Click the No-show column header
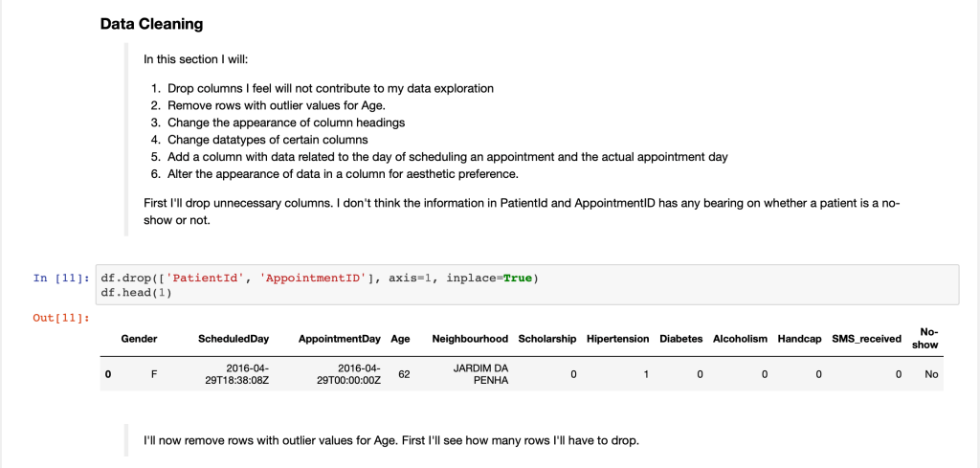 (x=924, y=339)
